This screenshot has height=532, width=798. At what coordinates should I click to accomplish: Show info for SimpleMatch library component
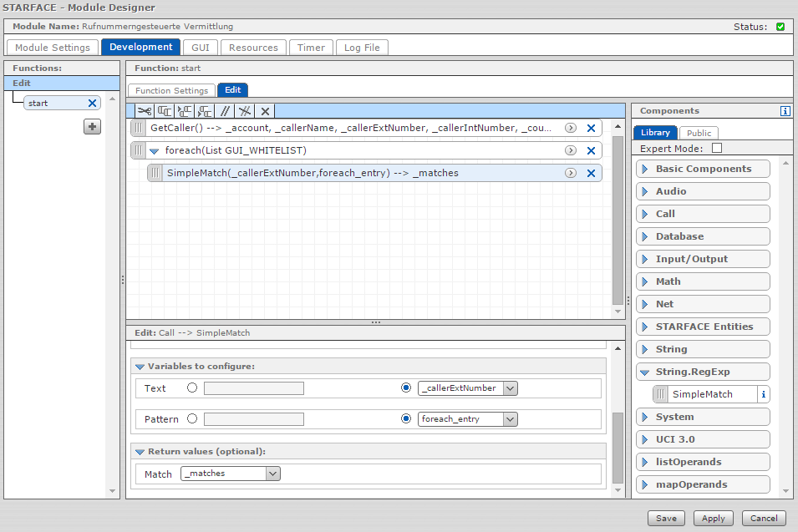pos(763,394)
